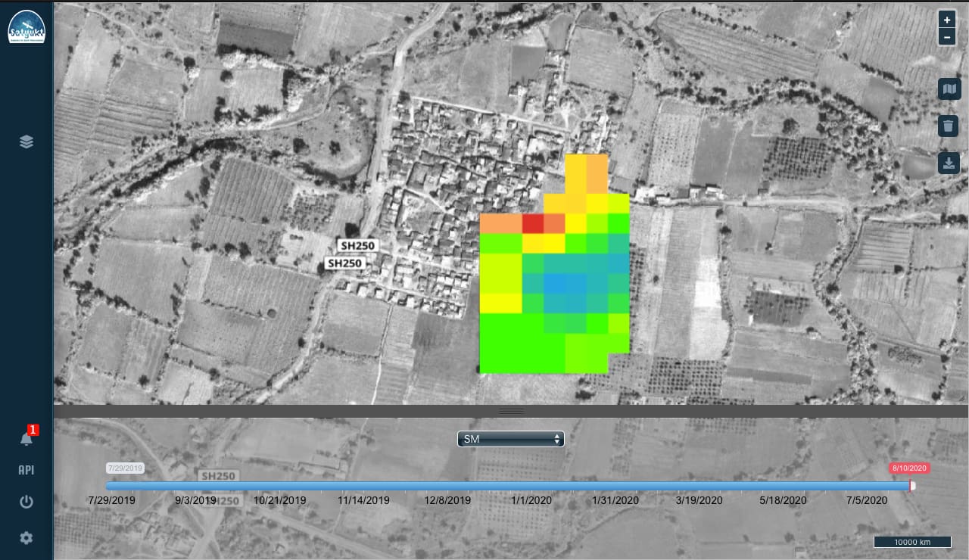Viewport: 969px width, 560px height.
Task: Zoom out with the minus button
Action: tap(947, 37)
